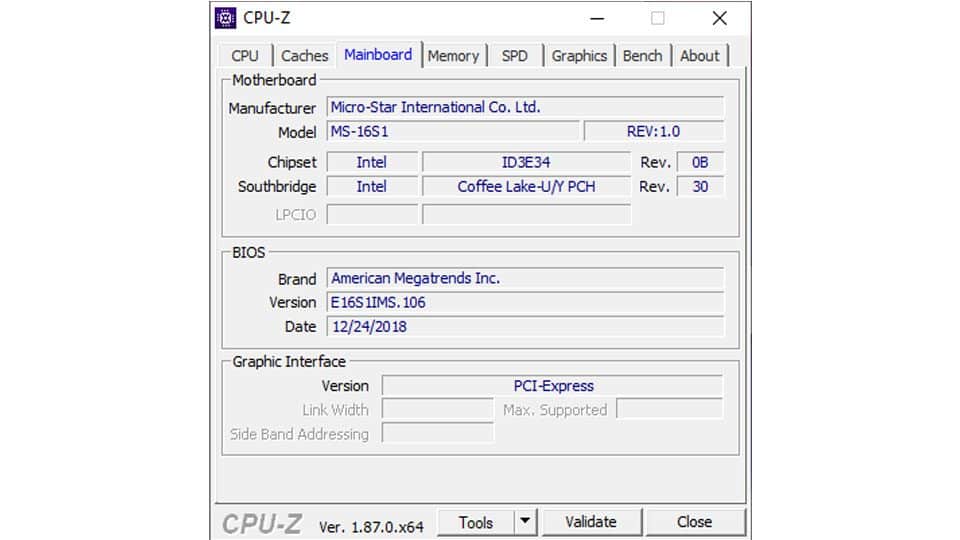Minimize the CPU-Z window
Image resolution: width=960 pixels, height=540 pixels.
(x=597, y=18)
